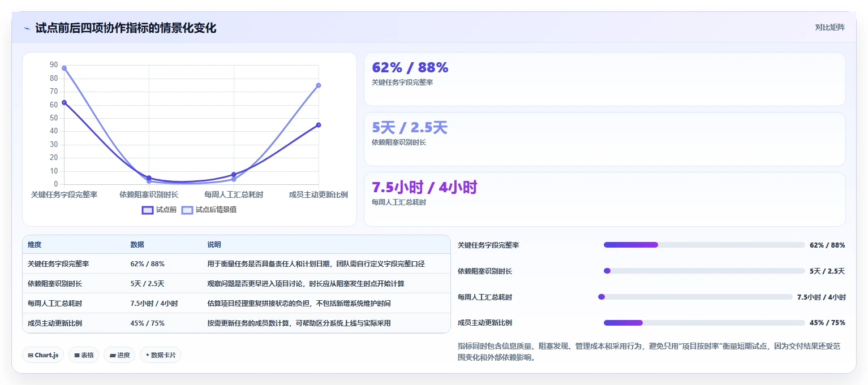Open the 62% / 88% stat card
868x385 pixels.
[x=604, y=79]
